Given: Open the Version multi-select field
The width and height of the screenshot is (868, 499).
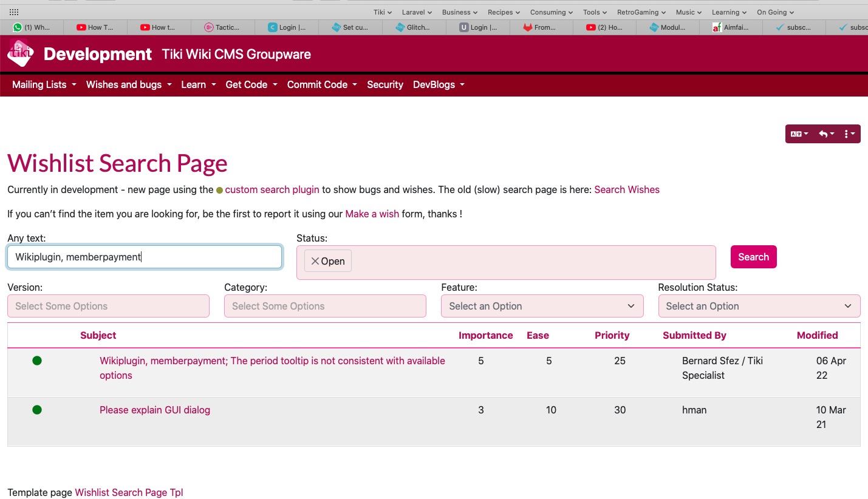Looking at the screenshot, I should click(x=108, y=306).
